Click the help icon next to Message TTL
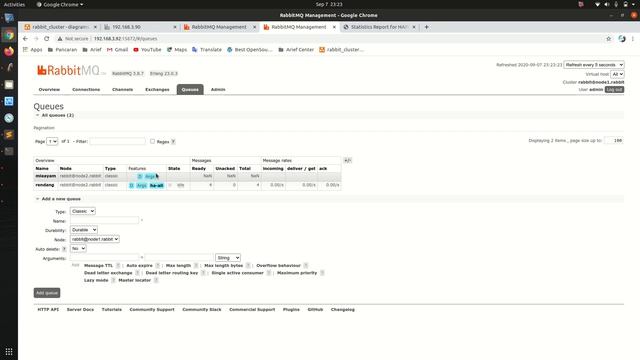The image size is (640, 360). 118,265
